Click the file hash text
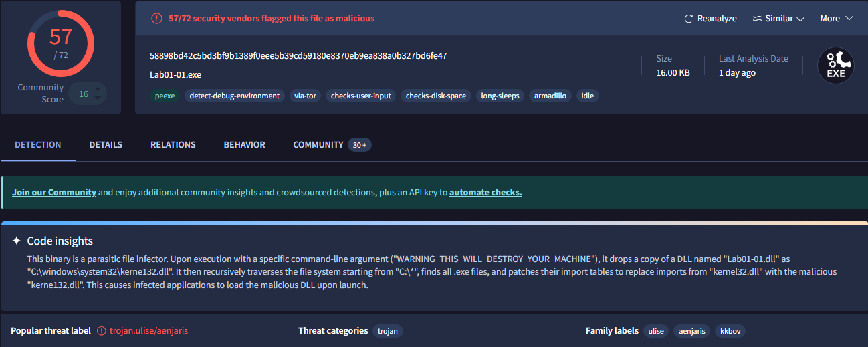 [x=298, y=56]
